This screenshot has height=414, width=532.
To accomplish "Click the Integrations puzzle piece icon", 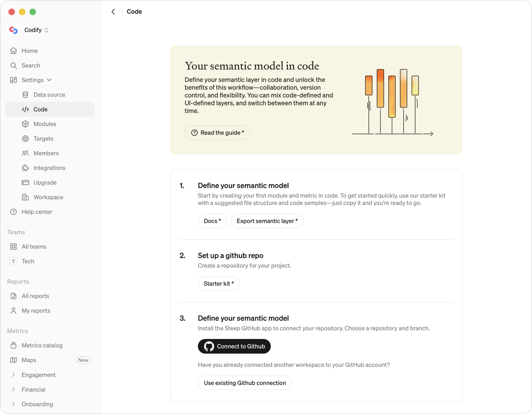I will tap(25, 168).
